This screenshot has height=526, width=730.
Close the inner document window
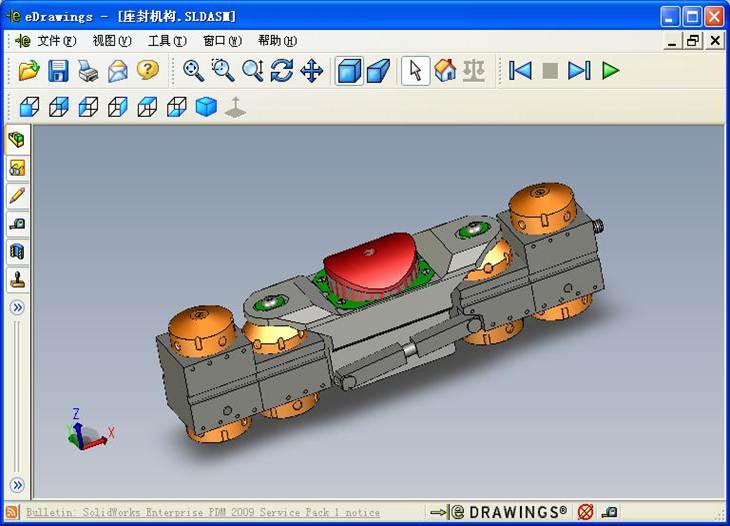(x=715, y=41)
